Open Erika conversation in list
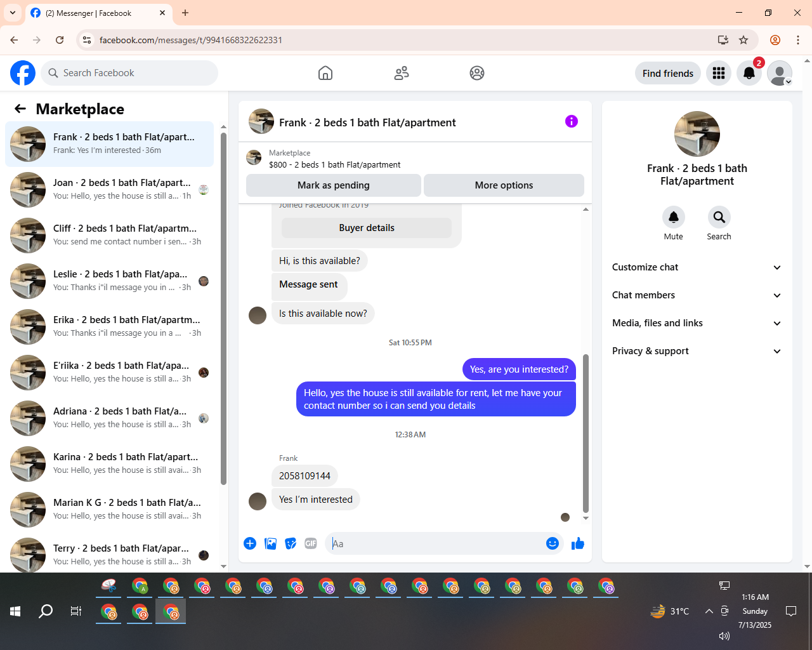Image resolution: width=812 pixels, height=650 pixels. pos(110,327)
